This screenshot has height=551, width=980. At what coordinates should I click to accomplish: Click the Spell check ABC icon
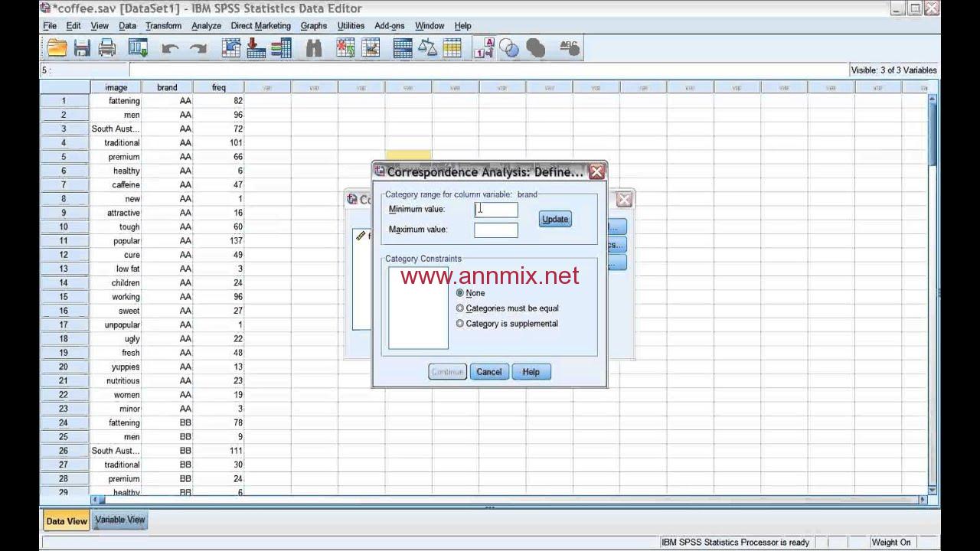569,48
